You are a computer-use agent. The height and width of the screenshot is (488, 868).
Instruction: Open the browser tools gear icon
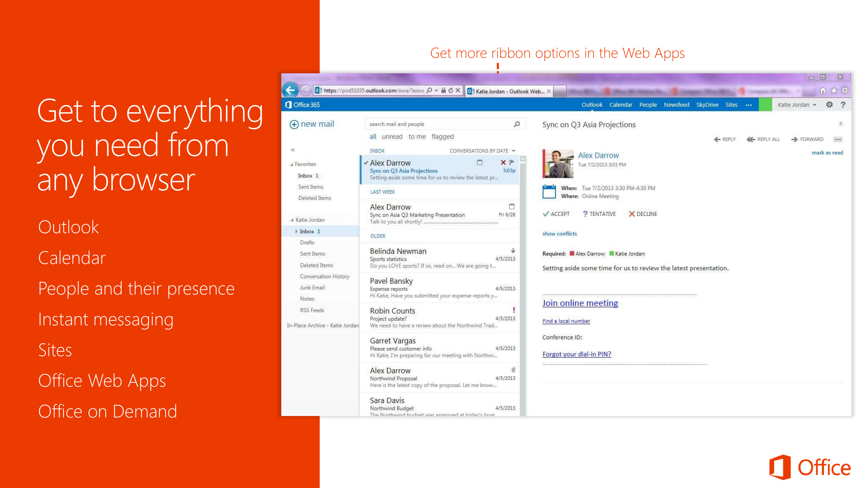pos(845,90)
